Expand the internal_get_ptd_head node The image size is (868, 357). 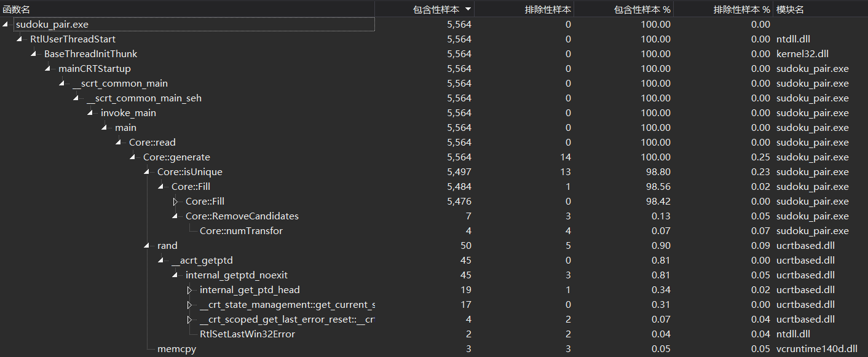click(189, 290)
